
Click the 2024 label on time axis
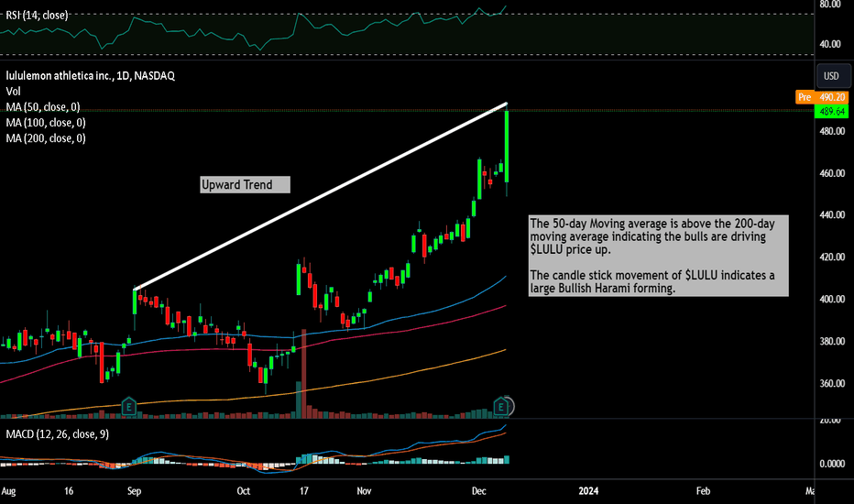[588, 491]
